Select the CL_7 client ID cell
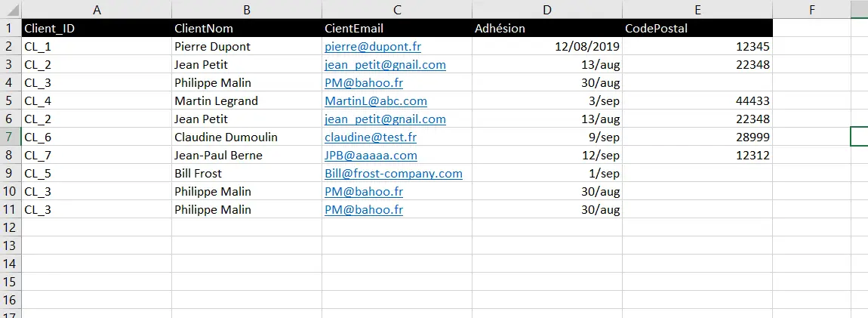This screenshot has height=318, width=868. tap(97, 156)
